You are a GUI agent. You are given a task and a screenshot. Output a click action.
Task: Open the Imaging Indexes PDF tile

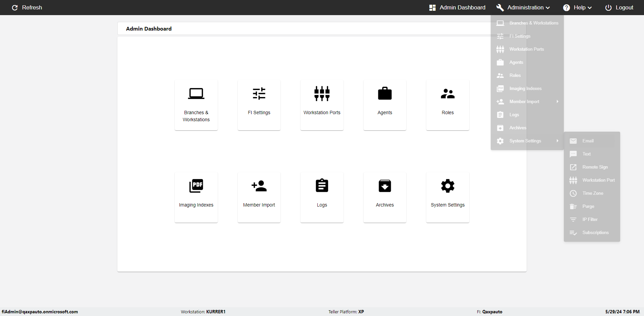196,197
